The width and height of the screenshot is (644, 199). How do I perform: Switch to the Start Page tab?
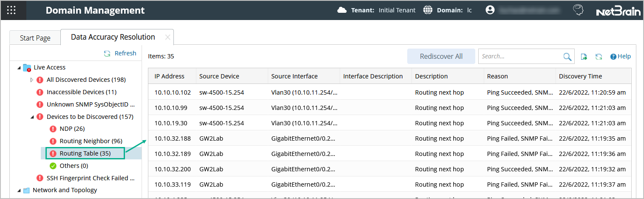[35, 38]
